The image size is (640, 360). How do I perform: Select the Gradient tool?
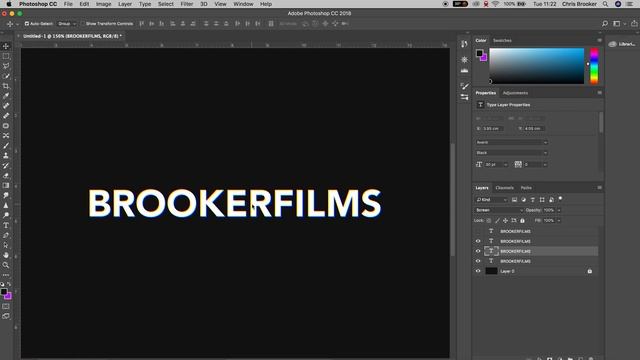click(x=6, y=186)
